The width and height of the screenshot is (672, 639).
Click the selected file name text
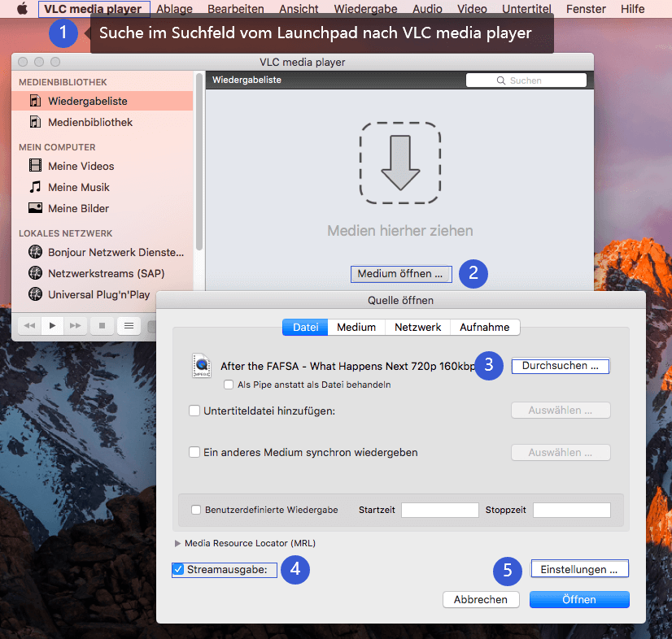(348, 366)
